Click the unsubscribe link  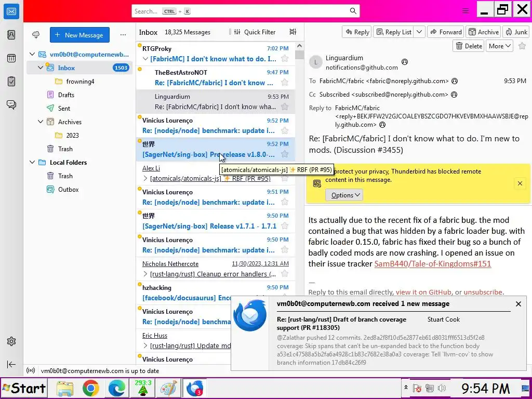pos(483,292)
